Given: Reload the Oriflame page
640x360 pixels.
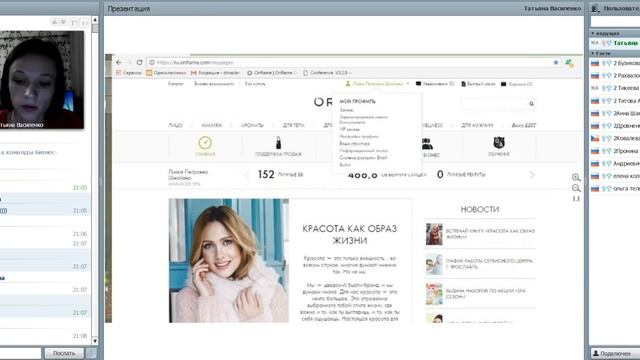Looking at the screenshot, I should pos(140,62).
